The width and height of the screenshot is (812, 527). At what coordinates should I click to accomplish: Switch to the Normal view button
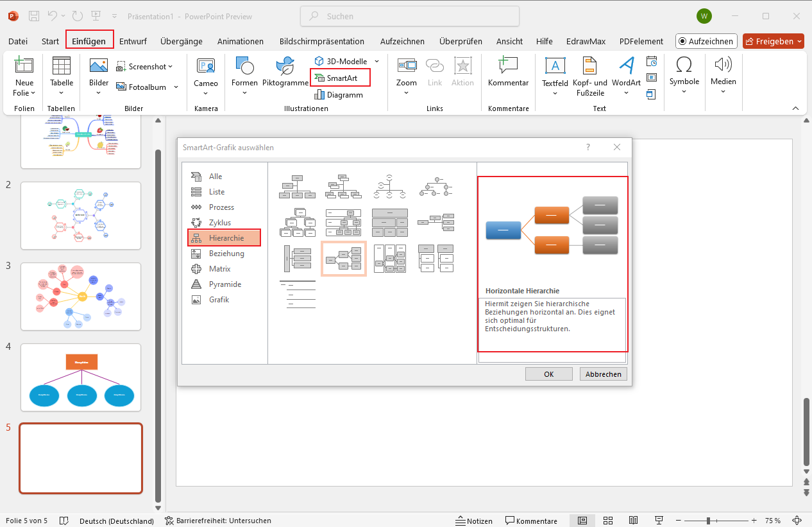click(x=582, y=521)
